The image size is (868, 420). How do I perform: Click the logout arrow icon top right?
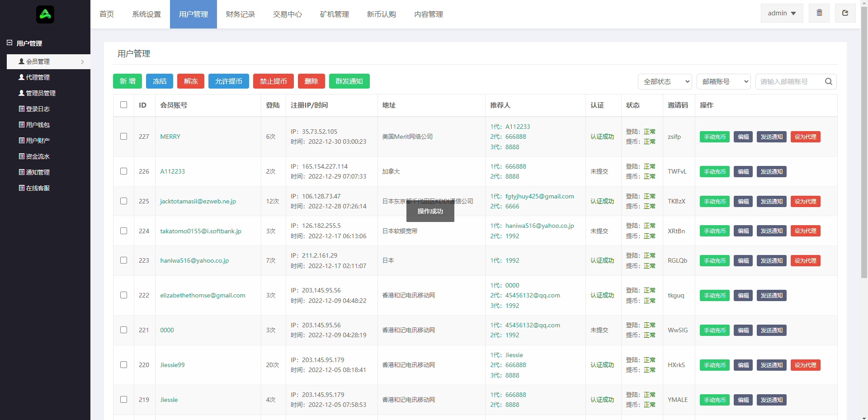(x=845, y=13)
